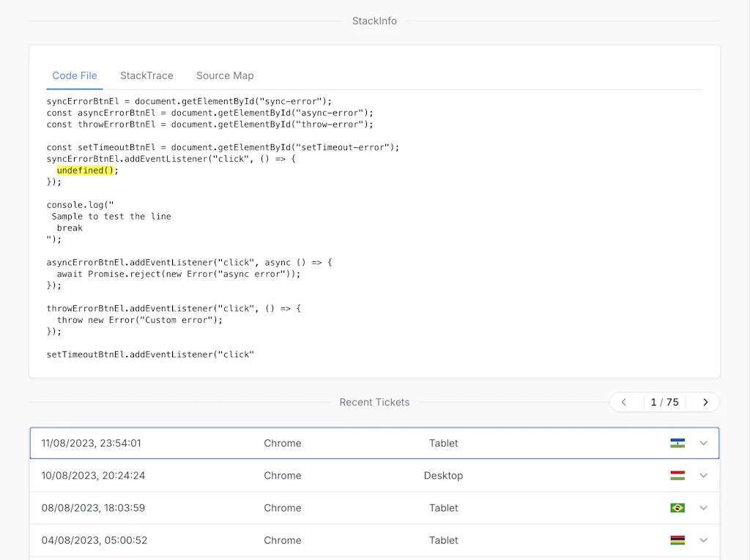Viewport: 750px width, 560px height.
Task: Click the "Custom error" throw statement line
Action: pos(139,320)
